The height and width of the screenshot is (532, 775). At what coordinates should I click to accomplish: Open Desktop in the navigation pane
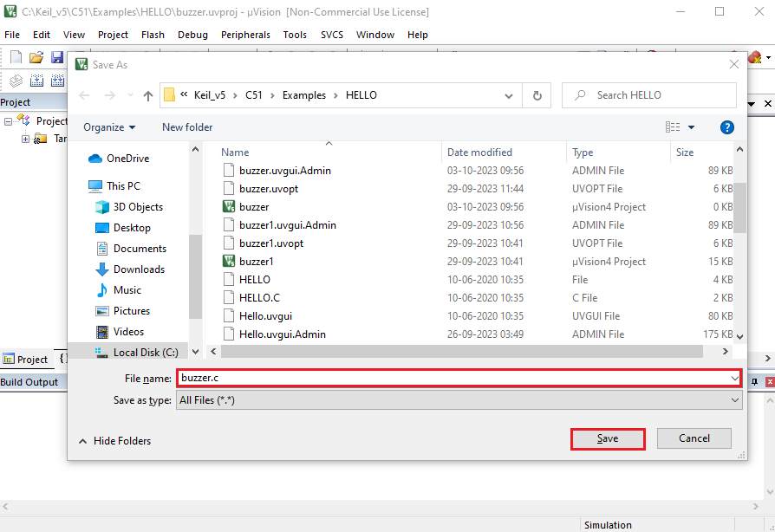tap(122, 228)
